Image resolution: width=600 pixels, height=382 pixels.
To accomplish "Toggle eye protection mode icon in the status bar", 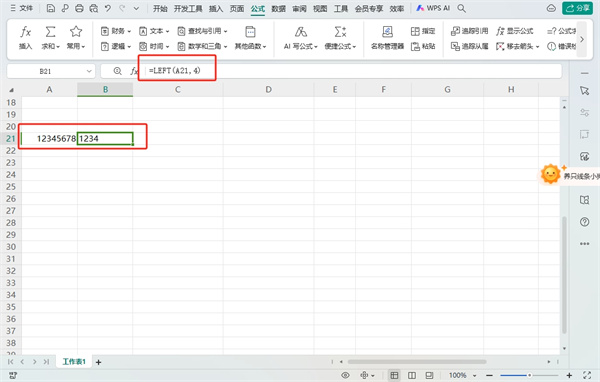I will 346,375.
